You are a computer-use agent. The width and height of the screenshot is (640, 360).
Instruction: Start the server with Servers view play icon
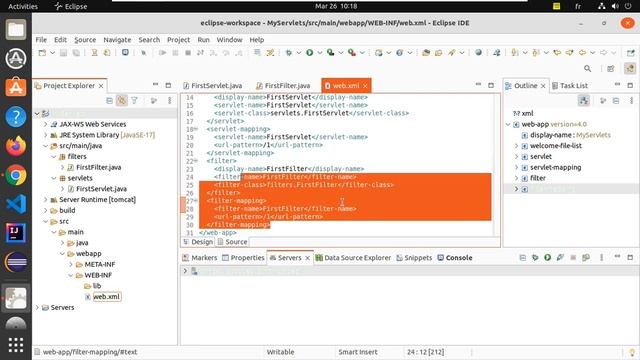[547, 258]
